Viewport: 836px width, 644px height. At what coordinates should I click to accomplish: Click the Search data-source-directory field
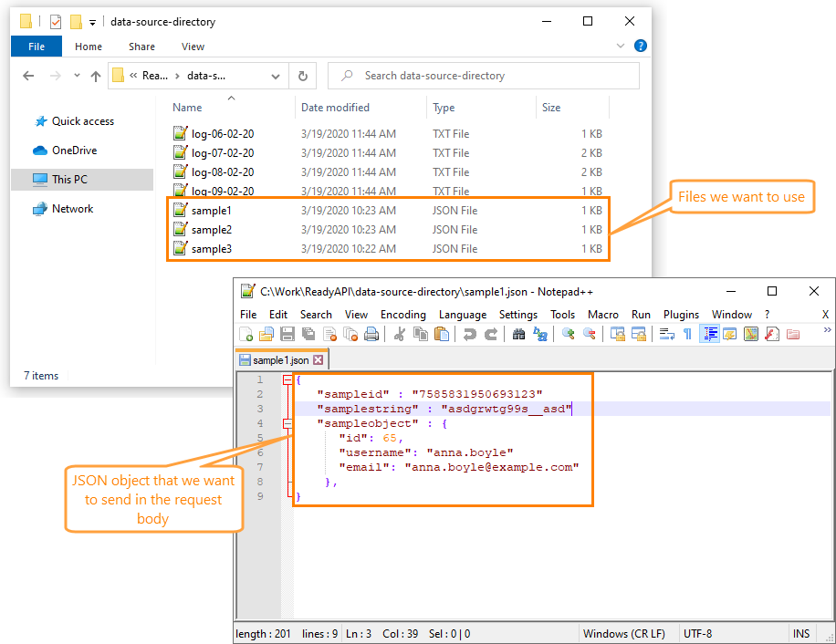[484, 75]
